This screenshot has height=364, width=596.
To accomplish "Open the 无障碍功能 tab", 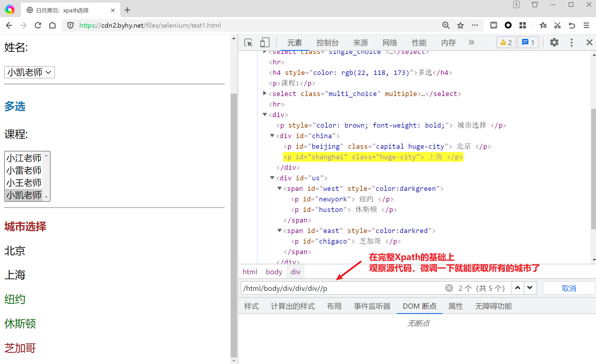I will tap(493, 306).
